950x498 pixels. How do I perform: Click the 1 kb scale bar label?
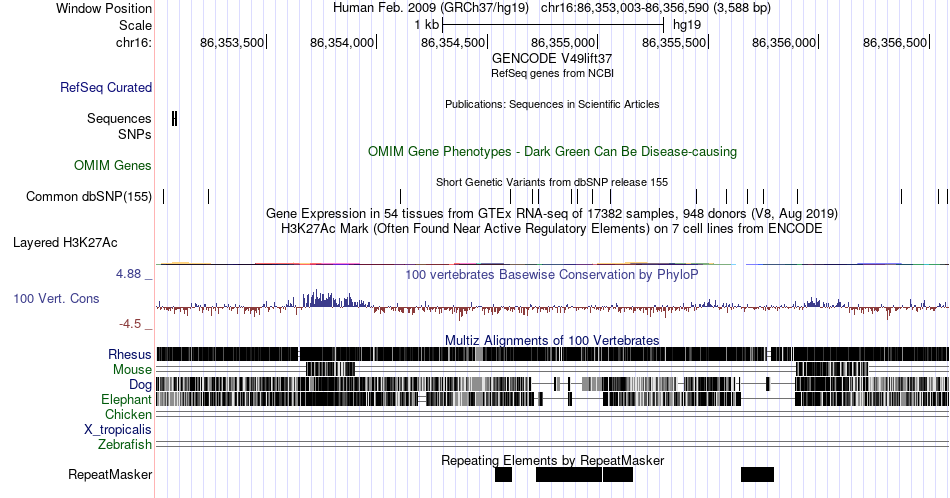427,25
